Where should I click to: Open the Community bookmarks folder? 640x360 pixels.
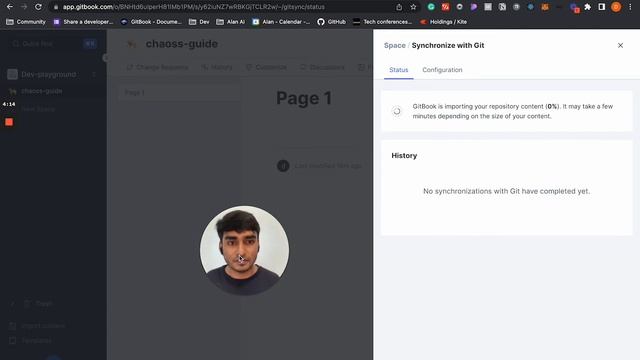click(x=26, y=22)
